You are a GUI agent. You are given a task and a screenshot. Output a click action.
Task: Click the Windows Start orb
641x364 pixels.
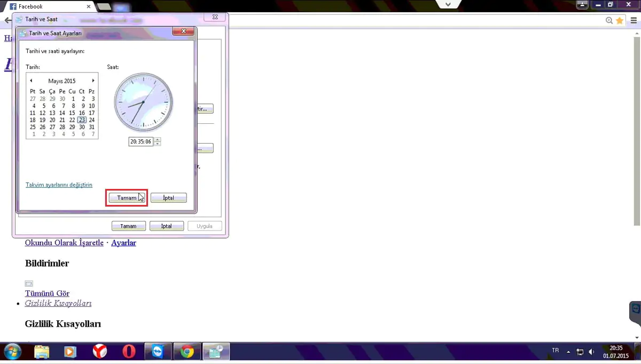(12, 352)
